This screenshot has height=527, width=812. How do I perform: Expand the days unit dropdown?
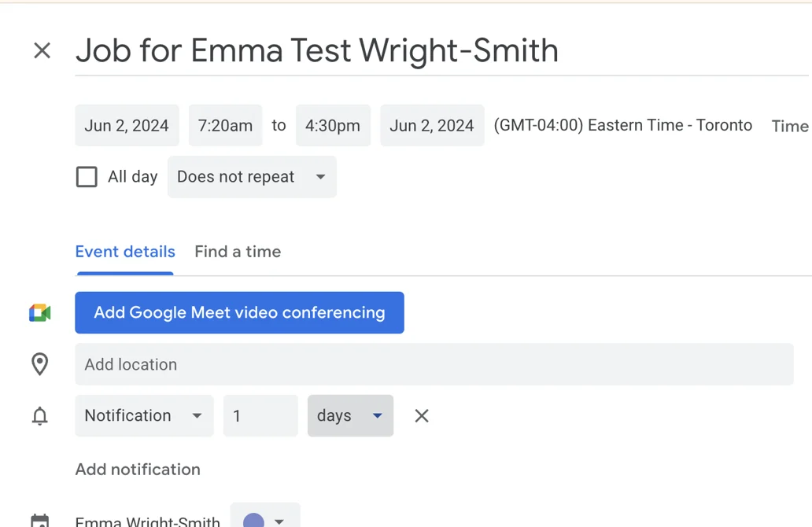tap(350, 416)
